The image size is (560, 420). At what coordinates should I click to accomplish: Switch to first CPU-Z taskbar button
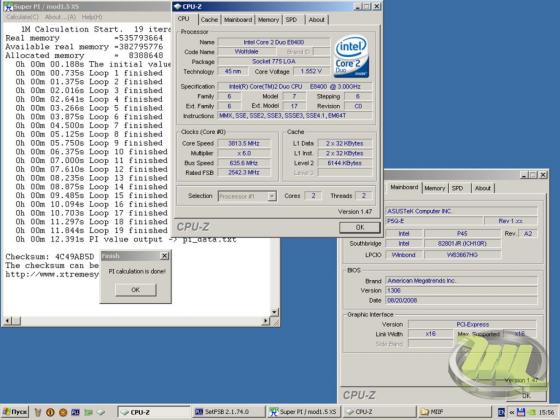(154, 412)
